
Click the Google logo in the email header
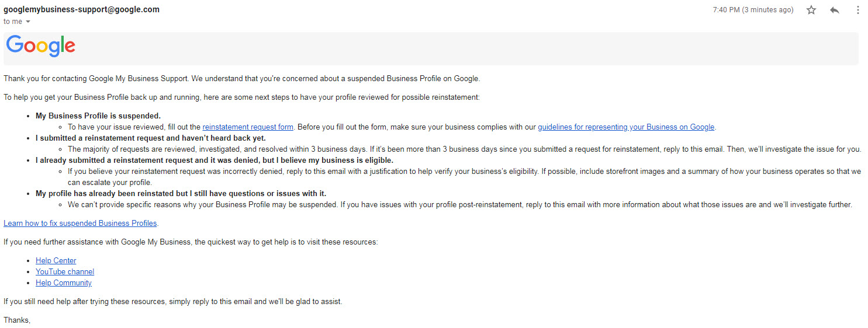41,46
